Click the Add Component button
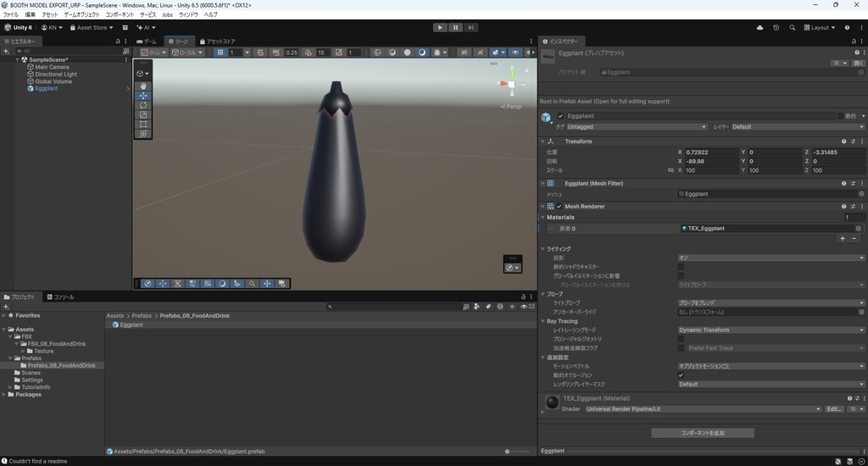The image size is (868, 466). pyautogui.click(x=703, y=433)
